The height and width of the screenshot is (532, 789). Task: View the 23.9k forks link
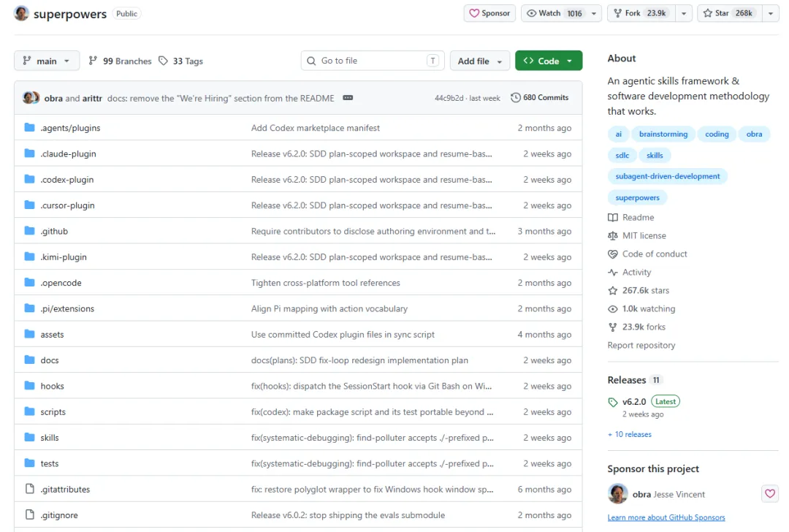tap(636, 327)
